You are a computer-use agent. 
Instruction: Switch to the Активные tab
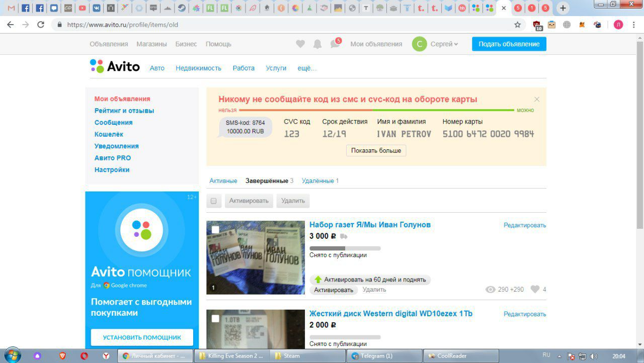tap(223, 180)
